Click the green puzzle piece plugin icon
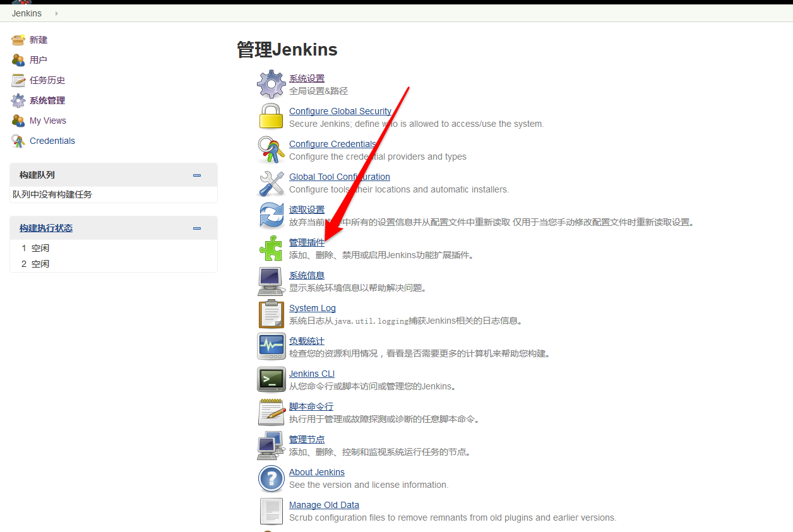This screenshot has width=793, height=532. [x=271, y=248]
